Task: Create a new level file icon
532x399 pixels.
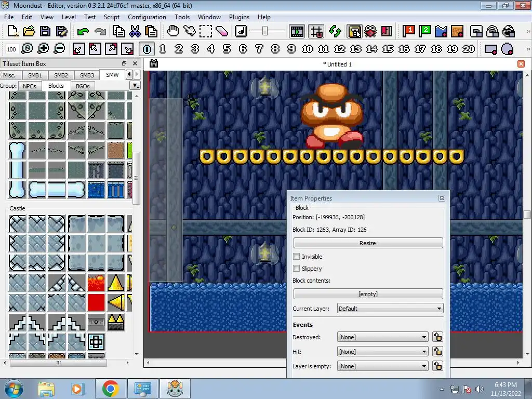Action: pos(13,32)
